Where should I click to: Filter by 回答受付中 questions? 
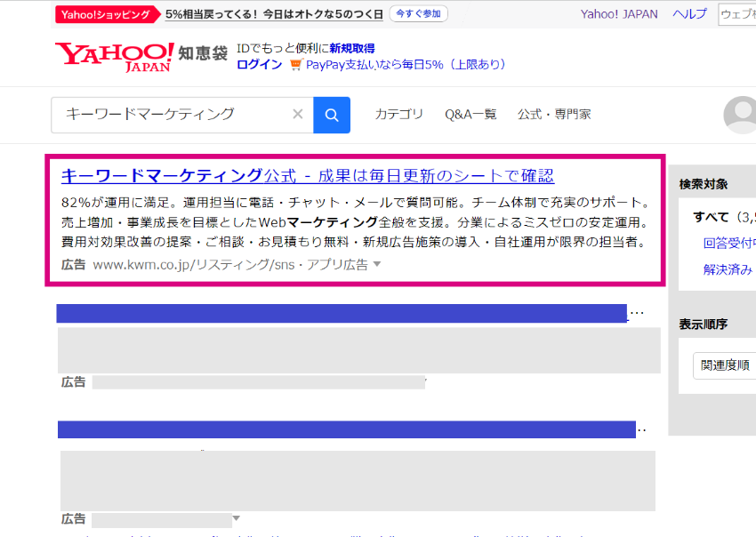(729, 243)
